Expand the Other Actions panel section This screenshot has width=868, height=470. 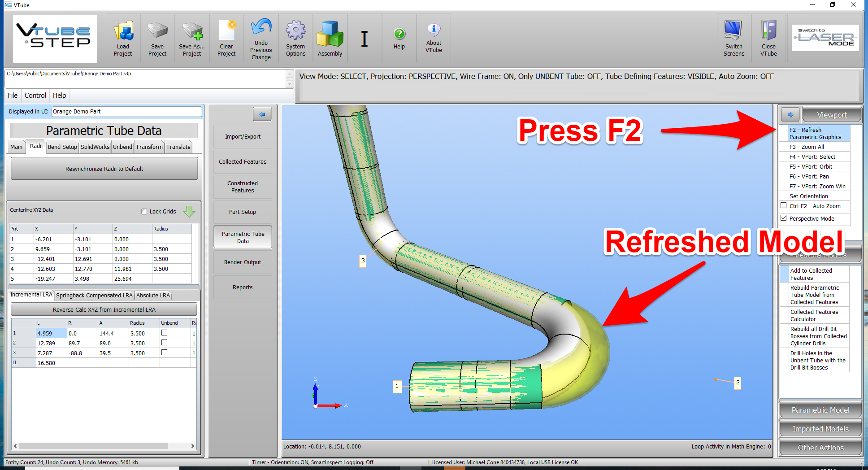(x=820, y=448)
